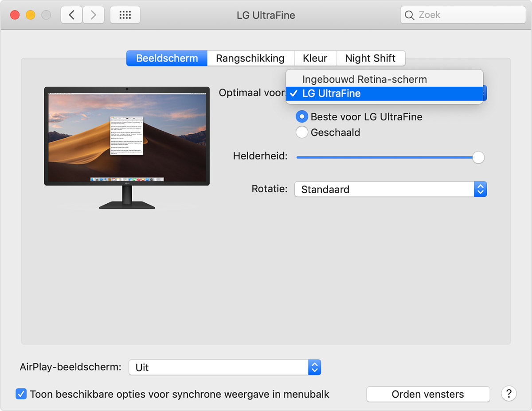Go to the Night Shift tab

pyautogui.click(x=370, y=58)
